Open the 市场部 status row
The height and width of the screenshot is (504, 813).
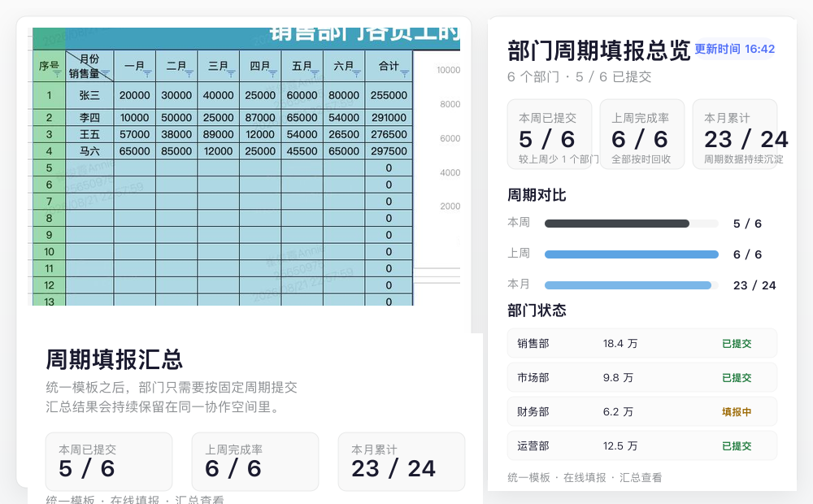tap(642, 377)
